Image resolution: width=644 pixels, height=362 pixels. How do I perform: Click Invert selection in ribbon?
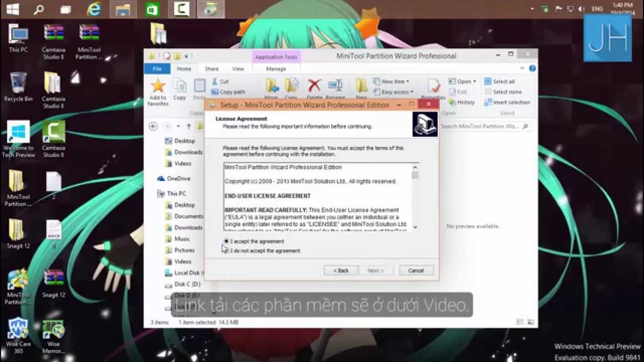click(x=507, y=102)
